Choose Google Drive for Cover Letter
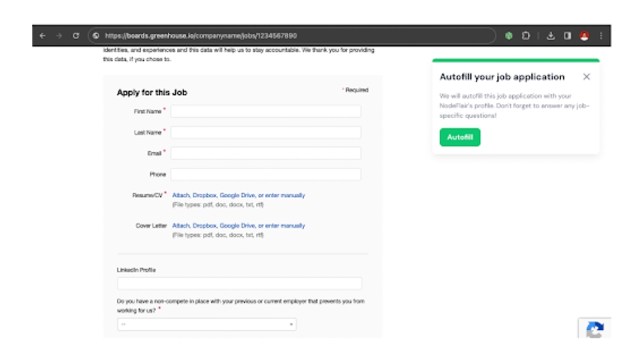This screenshot has height=363, width=644. [238, 226]
